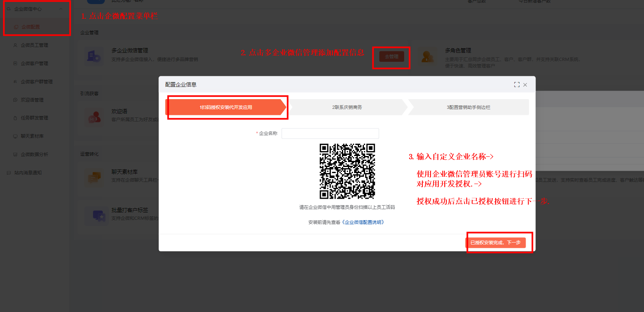Click the 多角色管理 card title

458,50
